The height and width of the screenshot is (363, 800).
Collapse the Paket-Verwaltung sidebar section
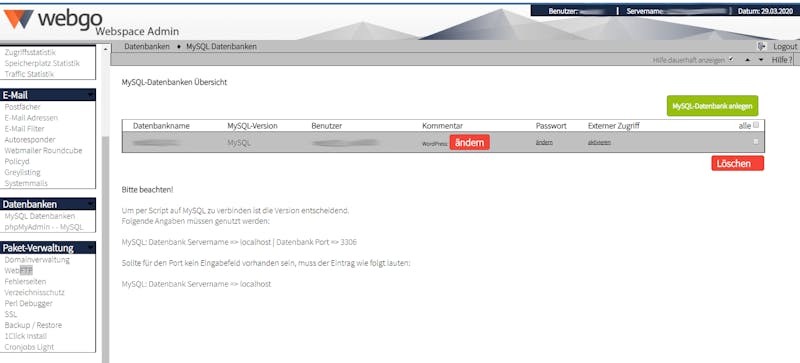tap(90, 248)
